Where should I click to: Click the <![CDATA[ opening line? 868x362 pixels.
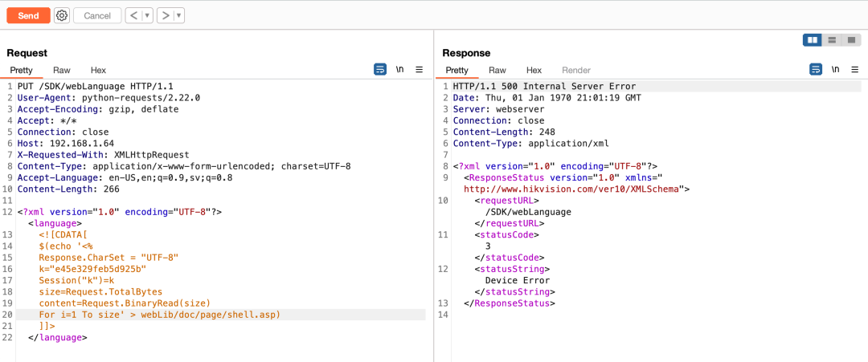point(63,235)
